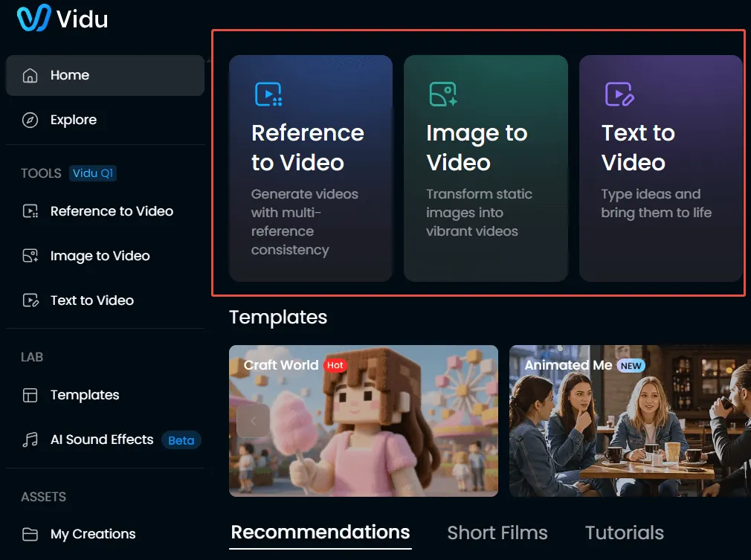Select the Image to Video sidebar icon
The image size is (751, 560).
30,256
